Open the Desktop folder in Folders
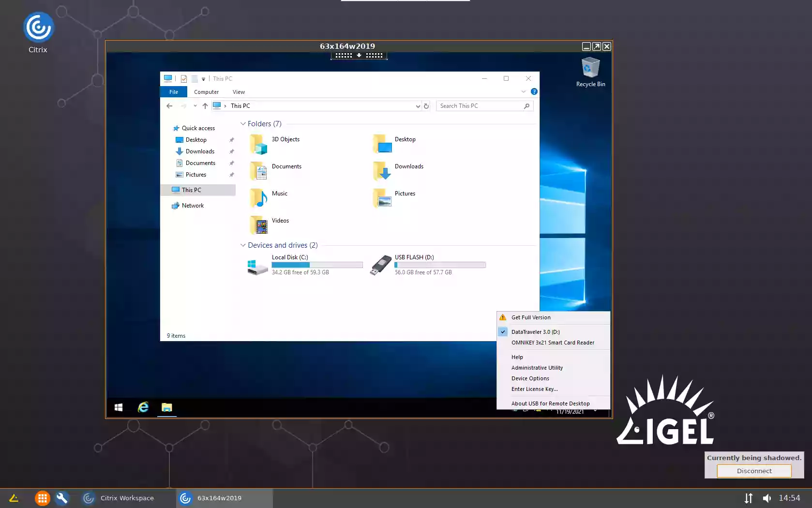812x508 pixels. [394, 145]
